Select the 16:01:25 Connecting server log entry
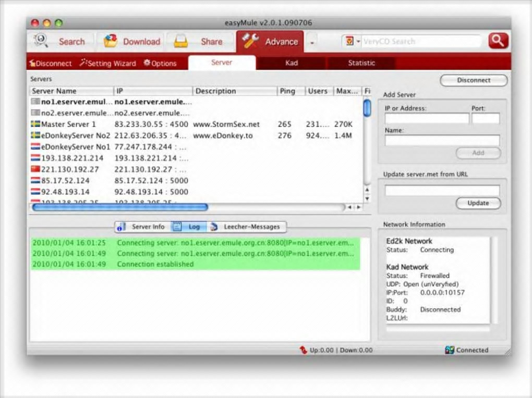Viewport: 532px width, 398px height. 196,243
